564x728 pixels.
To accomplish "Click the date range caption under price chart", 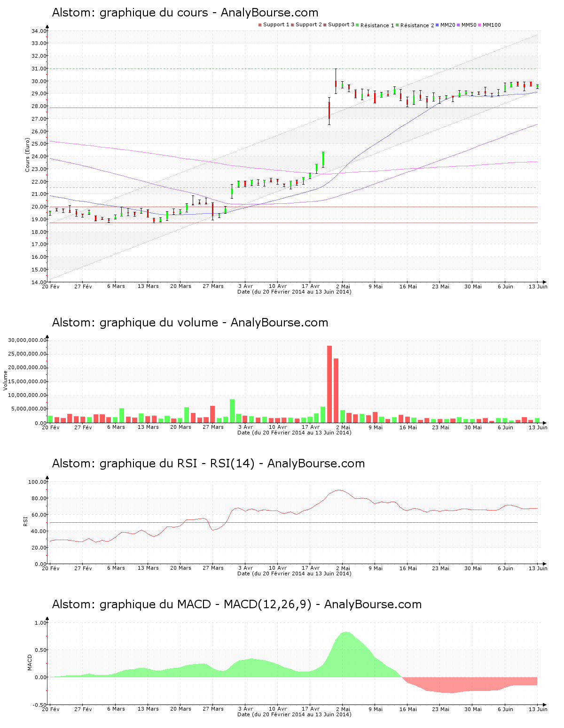I will coord(294,292).
